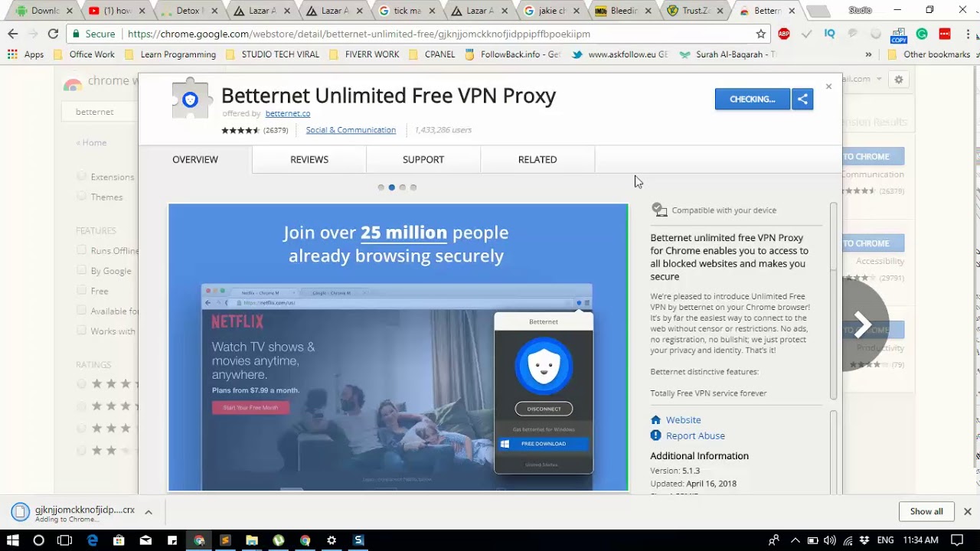
Task: Switch to the Trust.Z browser tab
Action: click(695, 11)
